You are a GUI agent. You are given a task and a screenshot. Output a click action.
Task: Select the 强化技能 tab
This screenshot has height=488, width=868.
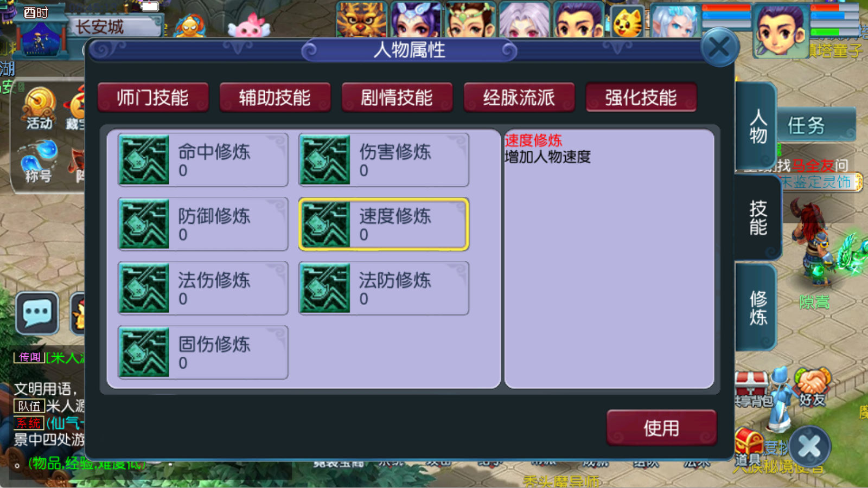tap(641, 98)
